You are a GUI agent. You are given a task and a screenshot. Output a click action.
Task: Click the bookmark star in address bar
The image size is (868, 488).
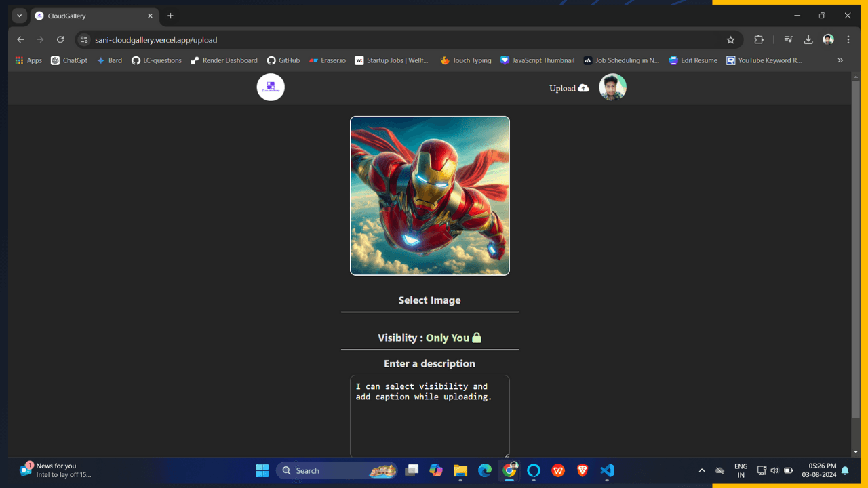(730, 40)
